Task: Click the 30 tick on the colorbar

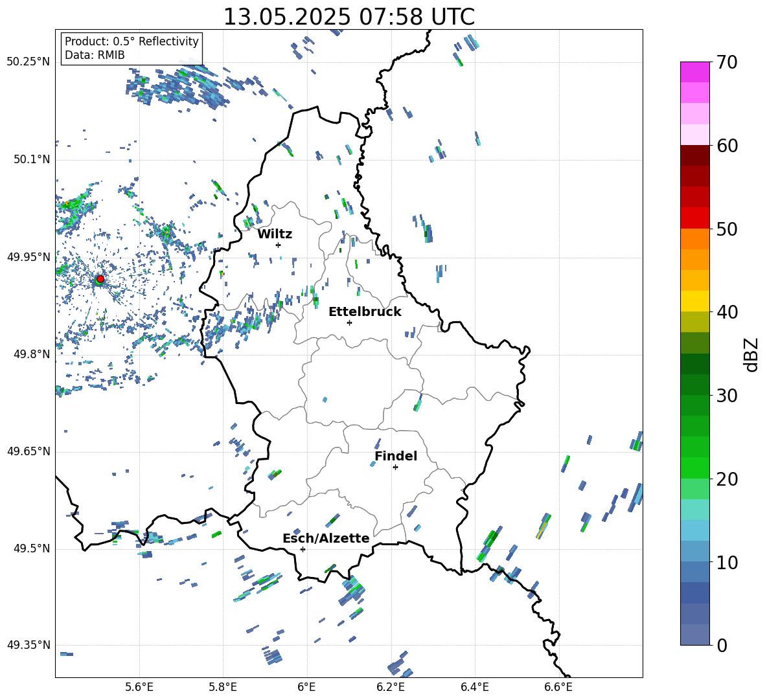Action: [727, 396]
